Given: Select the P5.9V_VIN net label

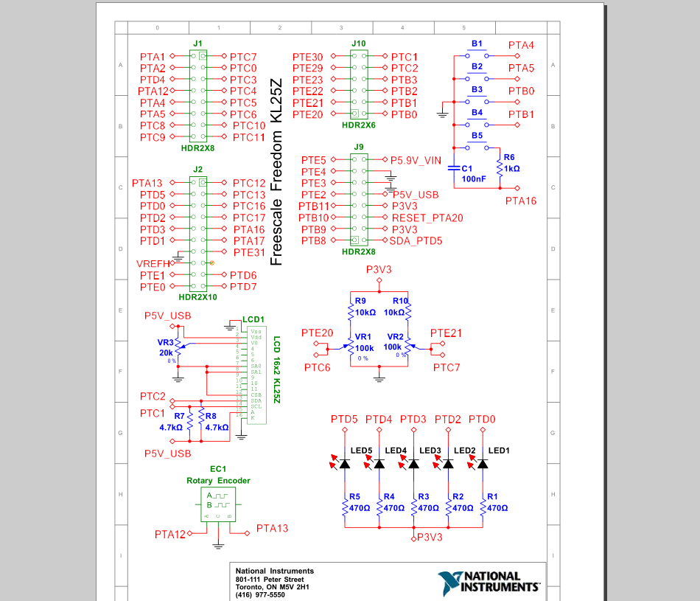Looking at the screenshot, I should point(415,159).
